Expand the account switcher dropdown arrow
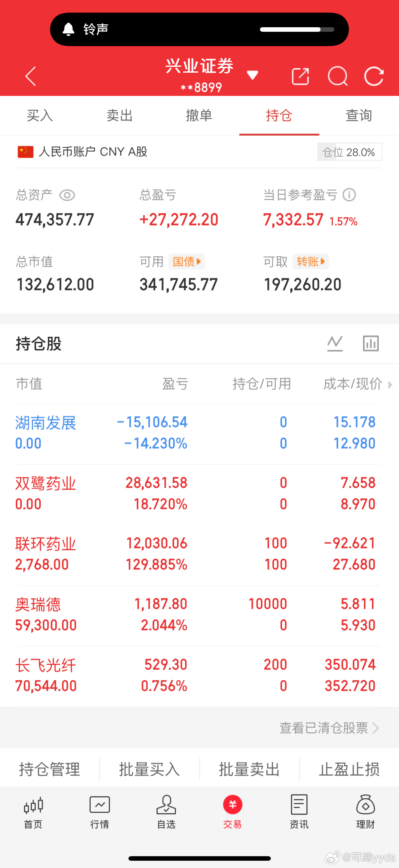The image size is (399, 868). (x=252, y=75)
